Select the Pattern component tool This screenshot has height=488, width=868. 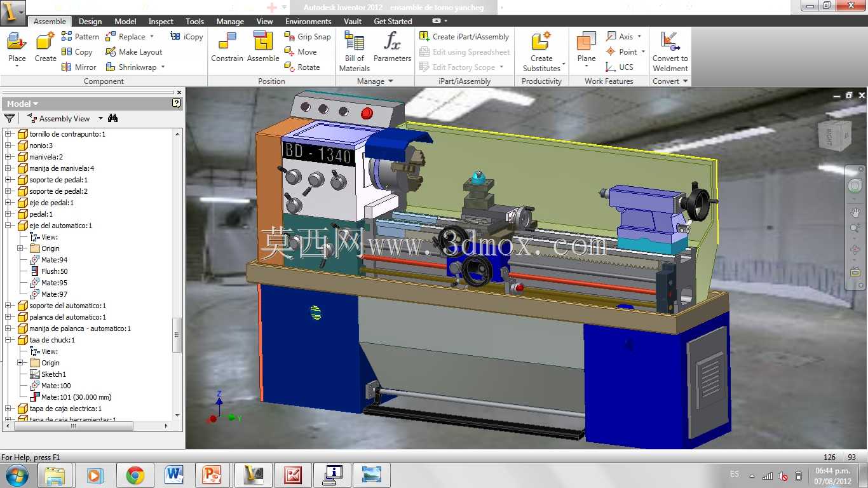click(x=80, y=37)
